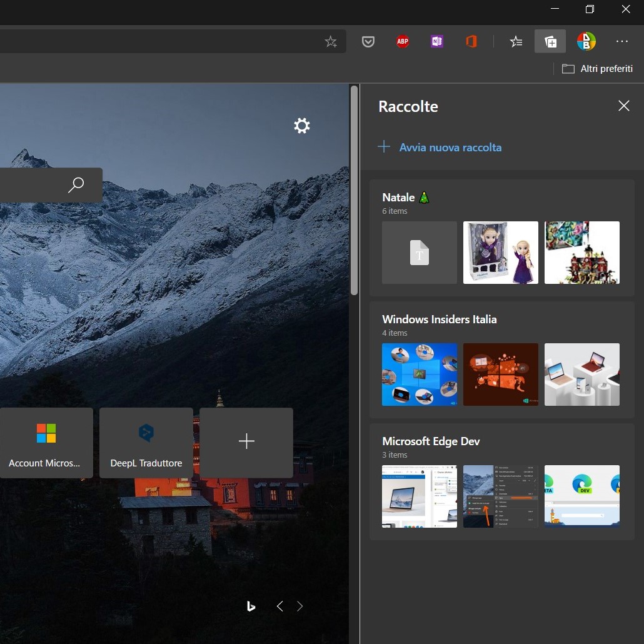The width and height of the screenshot is (644, 644).
Task: Click the search magnifier icon
Action: point(76,185)
